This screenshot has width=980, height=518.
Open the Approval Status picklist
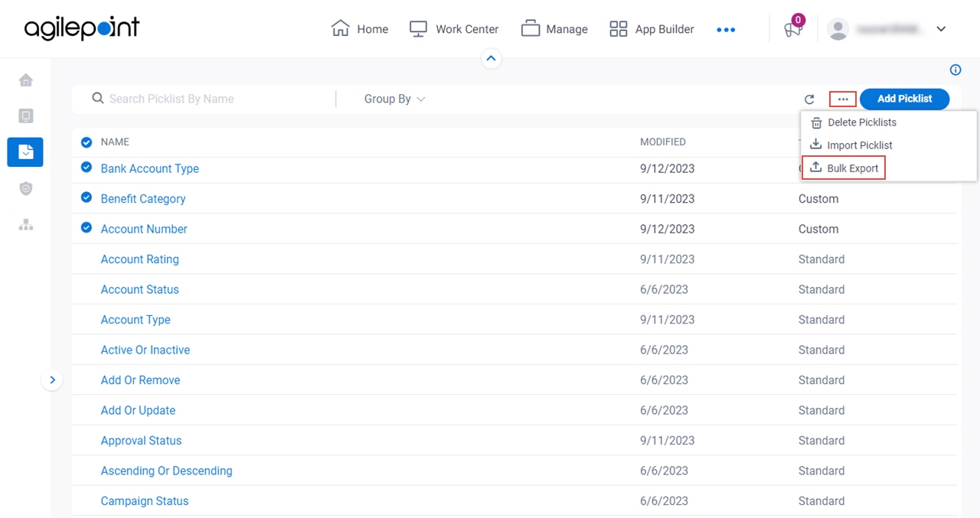coord(142,441)
